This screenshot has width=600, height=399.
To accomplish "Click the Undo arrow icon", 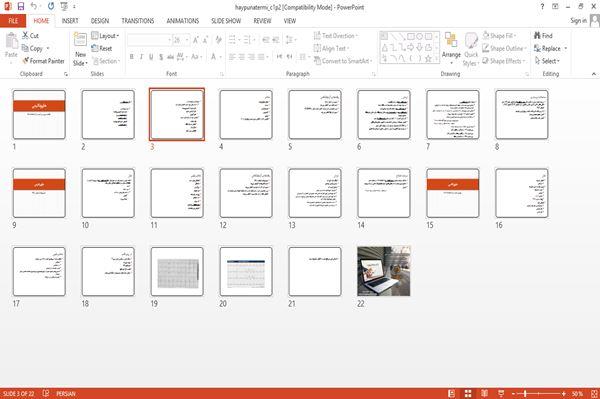I will coord(34,6).
